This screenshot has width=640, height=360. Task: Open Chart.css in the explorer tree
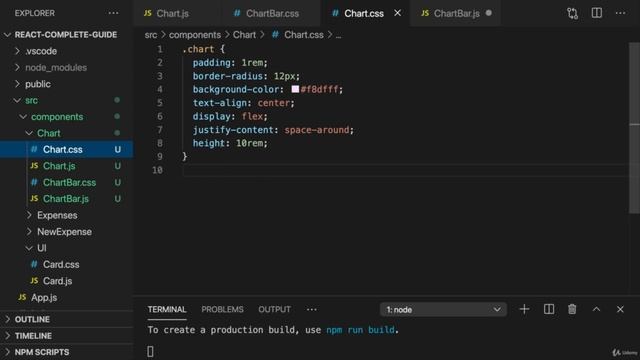pos(66,149)
